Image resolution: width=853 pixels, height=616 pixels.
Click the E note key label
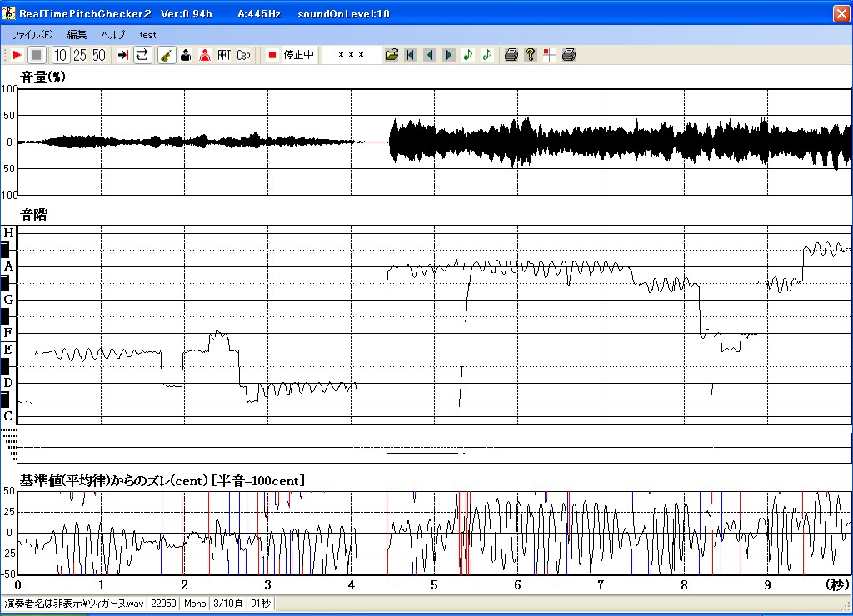tap(8, 350)
